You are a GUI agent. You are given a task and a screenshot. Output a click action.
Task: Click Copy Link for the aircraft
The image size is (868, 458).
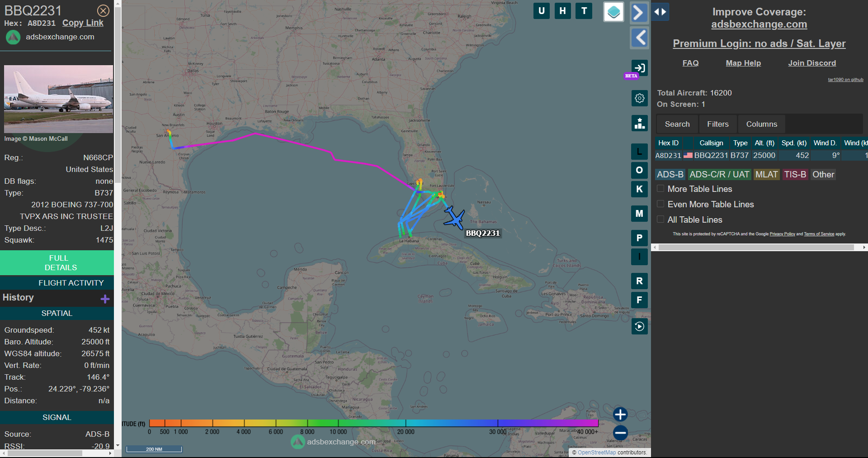tap(83, 23)
